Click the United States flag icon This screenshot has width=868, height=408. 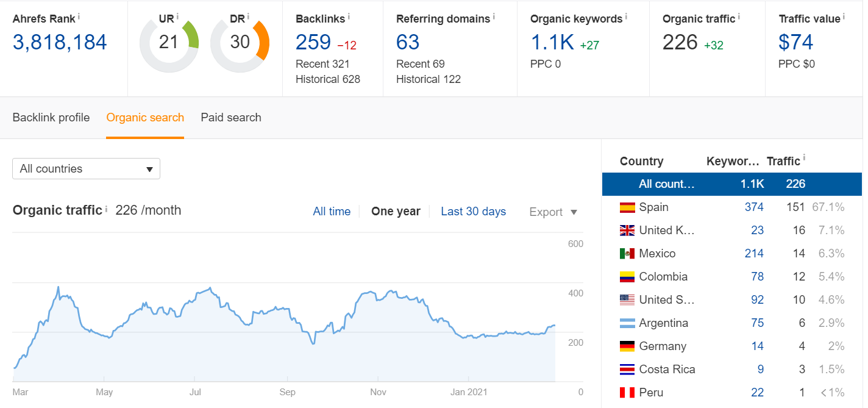click(x=627, y=300)
